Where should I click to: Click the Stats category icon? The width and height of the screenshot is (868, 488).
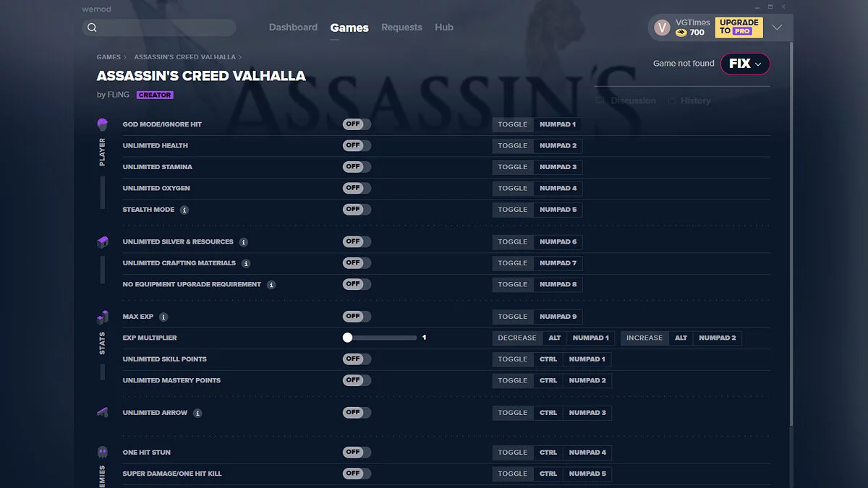[x=102, y=317]
